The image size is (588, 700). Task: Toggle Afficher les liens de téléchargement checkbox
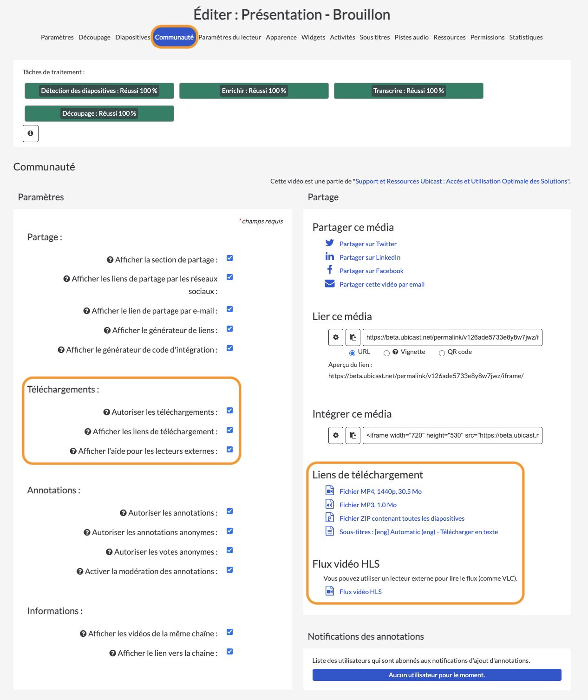click(229, 430)
